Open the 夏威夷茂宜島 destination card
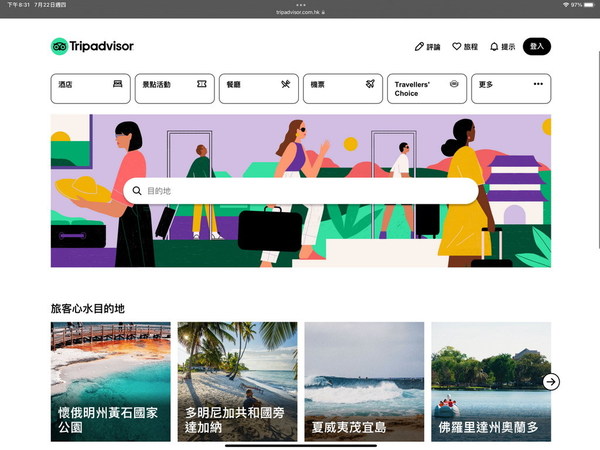Screen dimensions: 600x450 [364, 382]
